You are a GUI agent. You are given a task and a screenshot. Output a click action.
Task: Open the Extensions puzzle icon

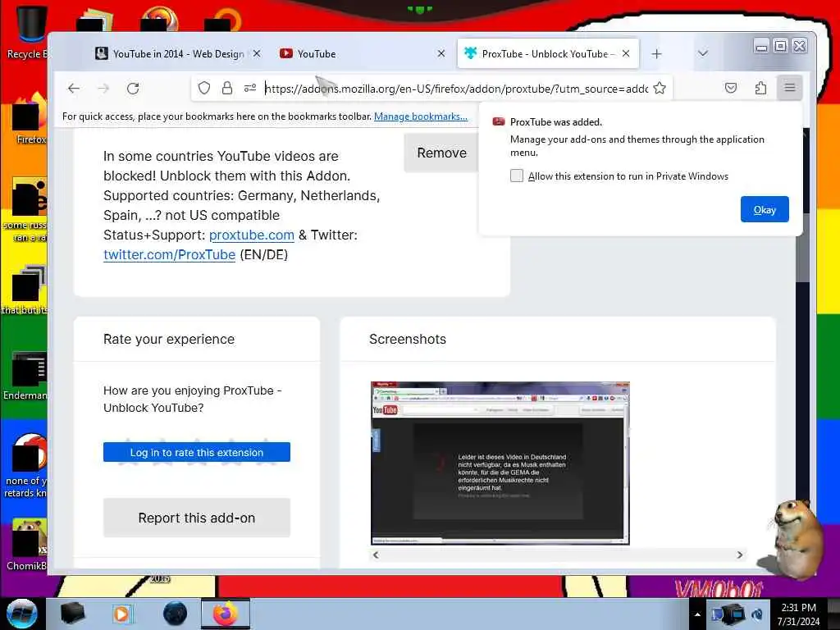point(760,88)
